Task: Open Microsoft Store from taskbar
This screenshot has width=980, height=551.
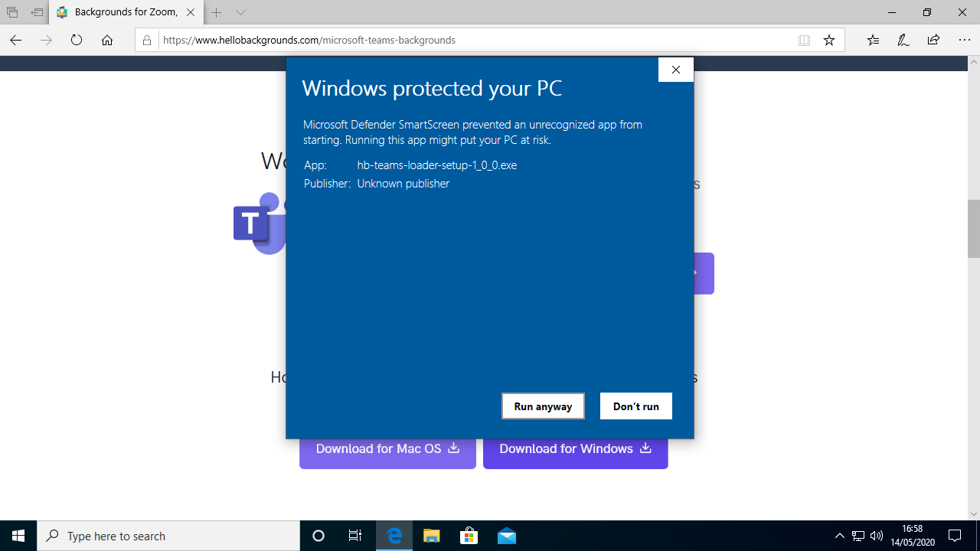Action: point(469,536)
